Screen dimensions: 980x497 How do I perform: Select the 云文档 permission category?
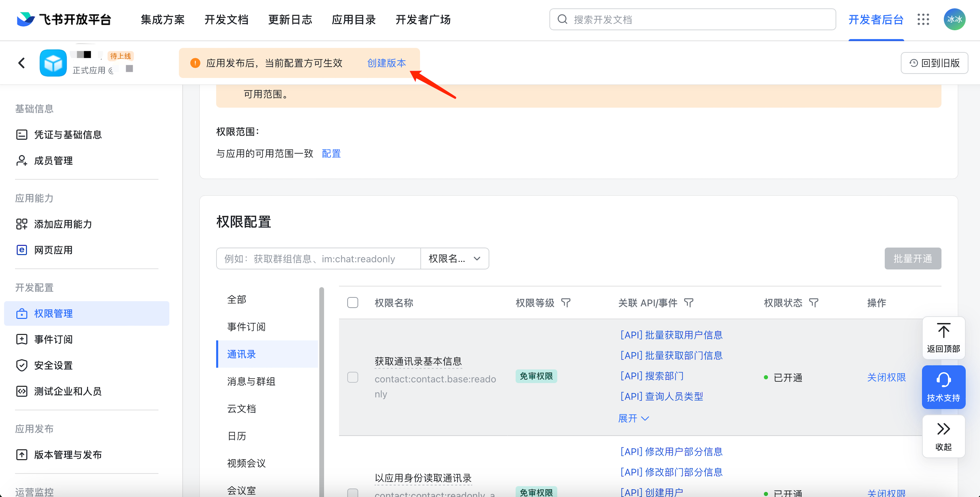point(267,409)
